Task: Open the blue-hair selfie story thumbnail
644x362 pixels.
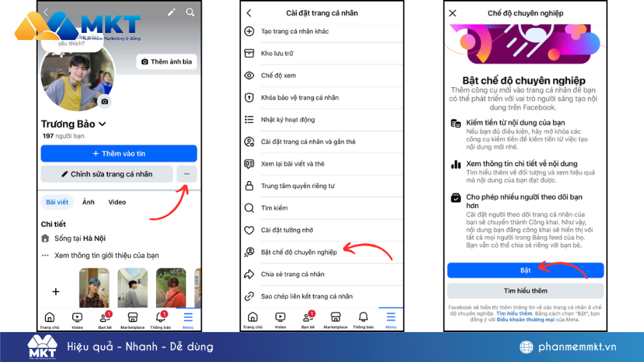Action: pyautogui.click(x=94, y=288)
